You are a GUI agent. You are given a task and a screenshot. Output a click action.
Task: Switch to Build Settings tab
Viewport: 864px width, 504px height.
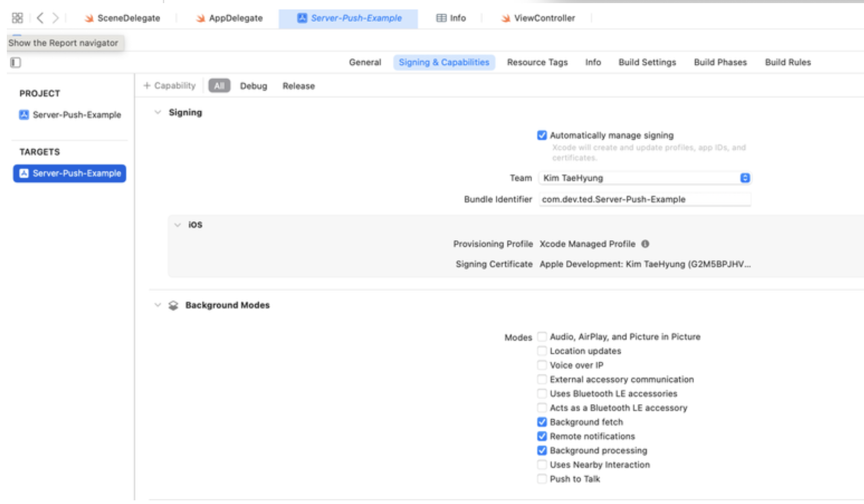pos(647,62)
